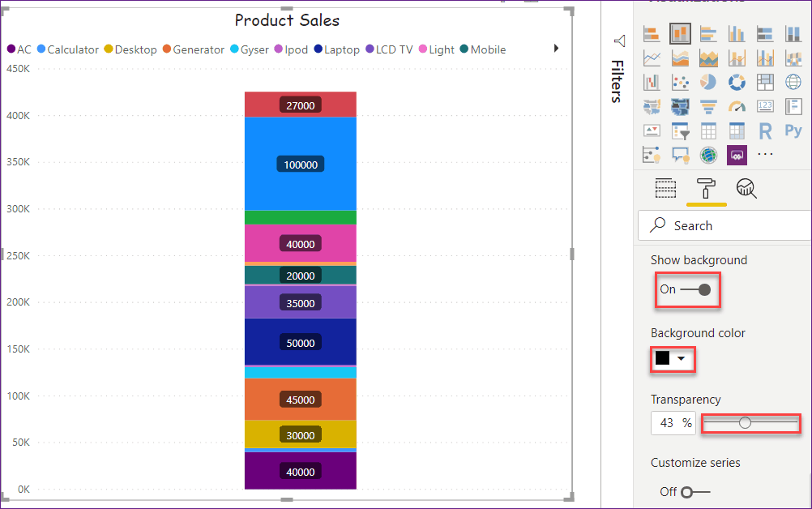Select the Treemap visual

coord(765,82)
